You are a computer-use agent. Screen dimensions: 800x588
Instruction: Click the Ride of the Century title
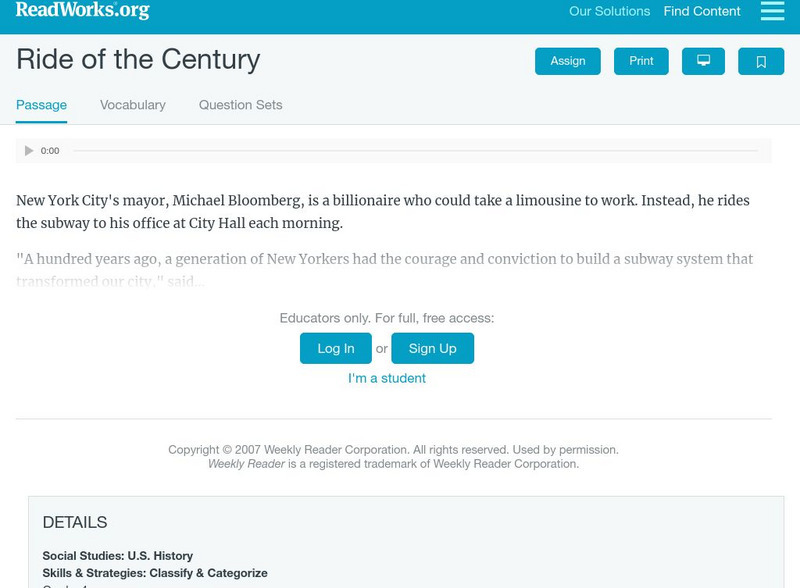[x=138, y=59]
